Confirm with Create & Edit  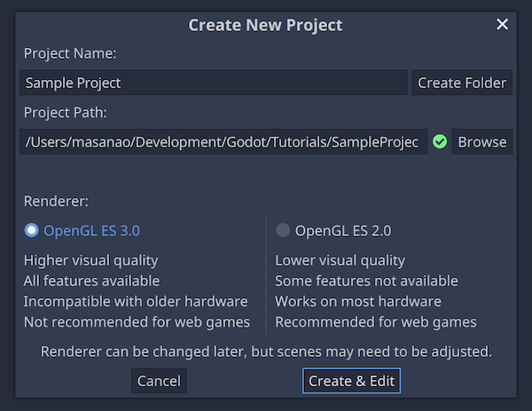click(351, 381)
